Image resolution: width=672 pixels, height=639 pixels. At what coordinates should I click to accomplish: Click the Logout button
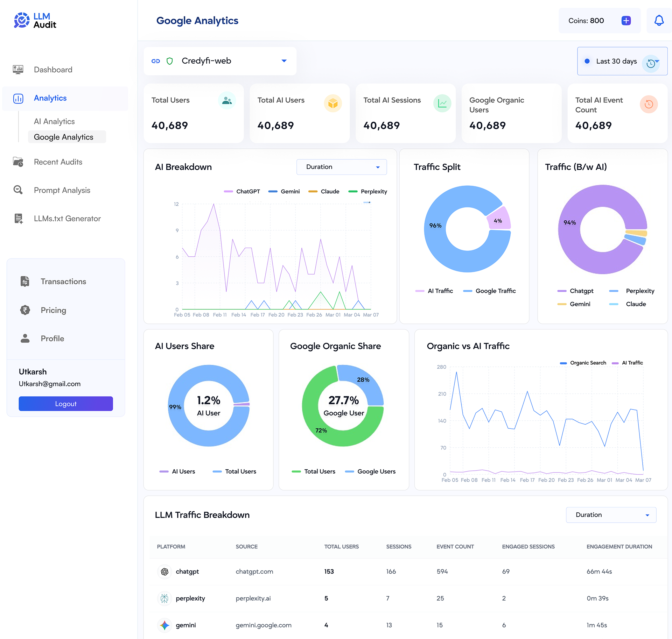click(x=66, y=404)
